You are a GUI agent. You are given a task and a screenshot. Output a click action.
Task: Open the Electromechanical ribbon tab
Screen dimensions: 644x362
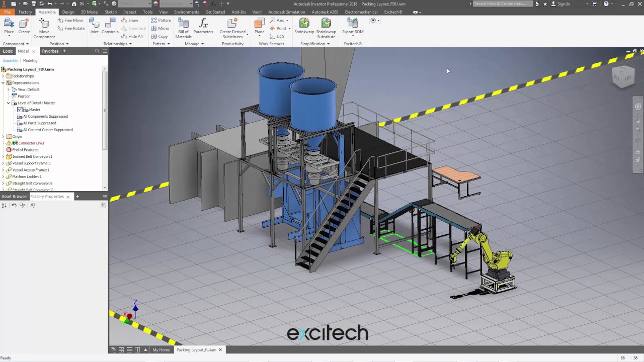[x=361, y=12]
